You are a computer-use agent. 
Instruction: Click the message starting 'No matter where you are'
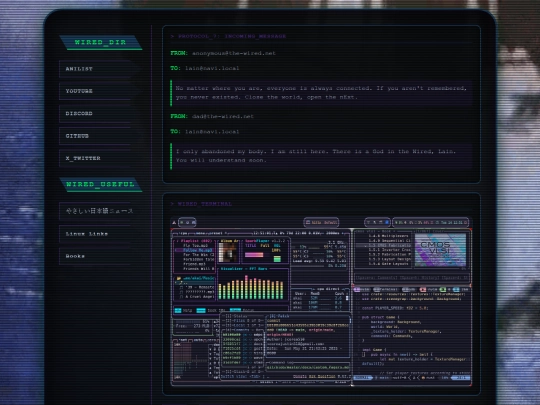[321, 93]
